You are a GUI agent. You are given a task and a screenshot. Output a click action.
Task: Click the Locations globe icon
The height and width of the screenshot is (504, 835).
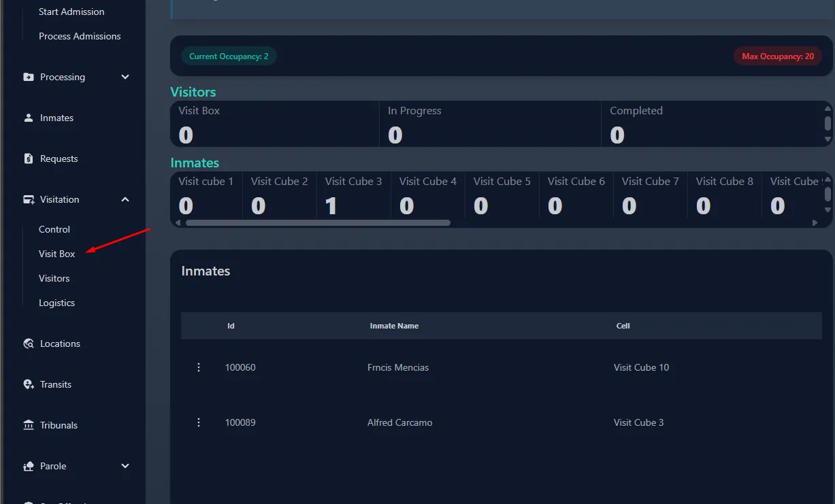click(29, 343)
